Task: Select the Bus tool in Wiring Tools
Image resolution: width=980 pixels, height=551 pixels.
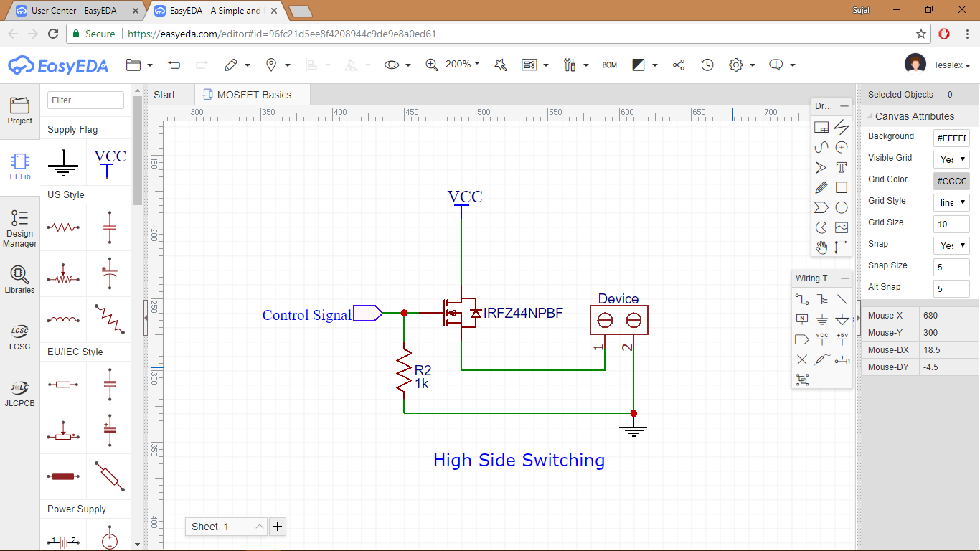Action: 822,298
